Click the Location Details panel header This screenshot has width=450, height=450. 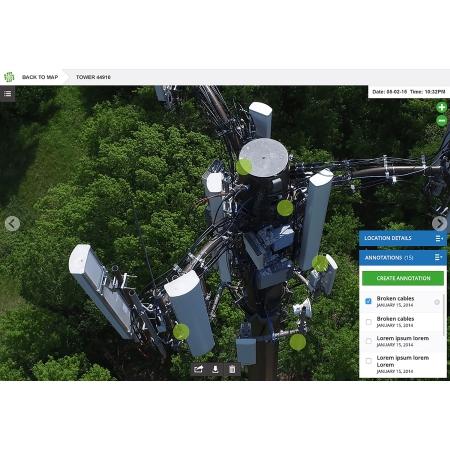click(x=403, y=238)
